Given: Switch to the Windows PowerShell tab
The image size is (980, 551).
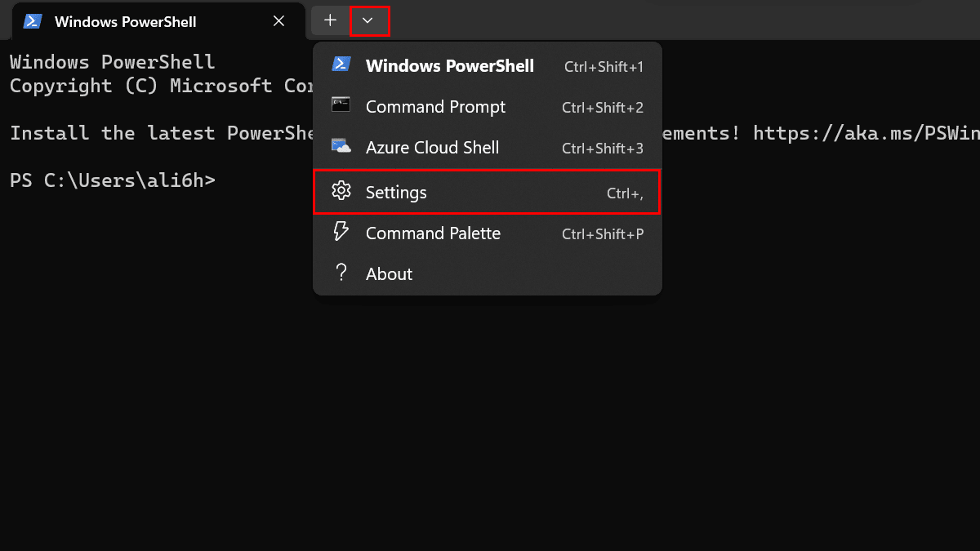Looking at the screenshot, I should point(125,22).
